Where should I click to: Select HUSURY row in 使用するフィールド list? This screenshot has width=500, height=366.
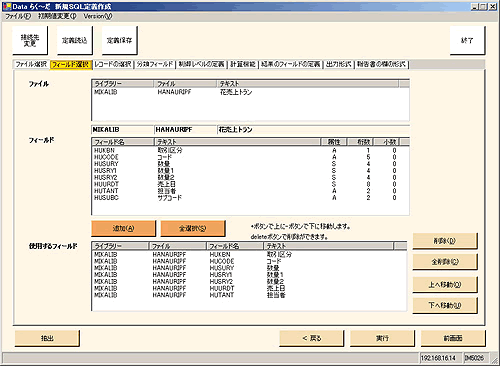tap(249, 268)
